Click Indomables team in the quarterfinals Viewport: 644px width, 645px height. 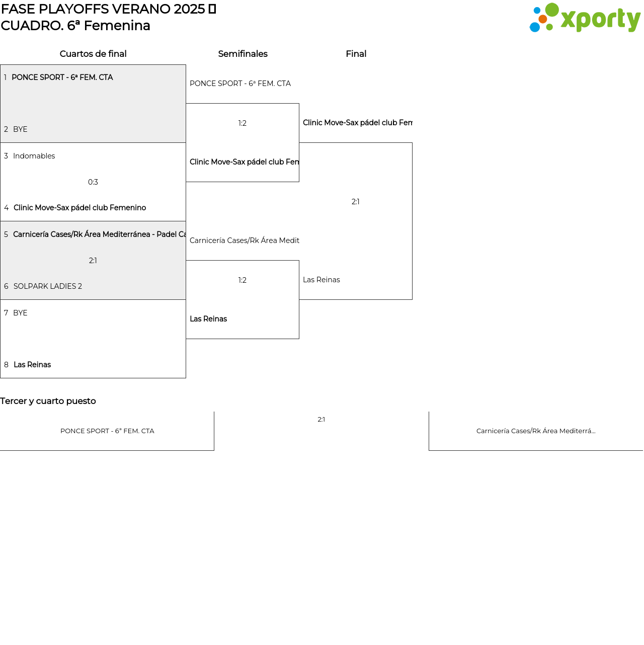pyautogui.click(x=34, y=156)
